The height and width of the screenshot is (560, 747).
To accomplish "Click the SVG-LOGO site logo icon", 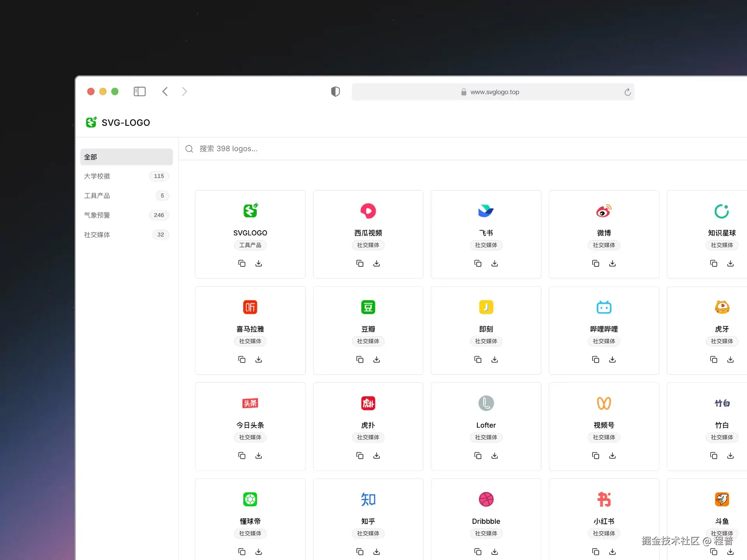I will [91, 122].
